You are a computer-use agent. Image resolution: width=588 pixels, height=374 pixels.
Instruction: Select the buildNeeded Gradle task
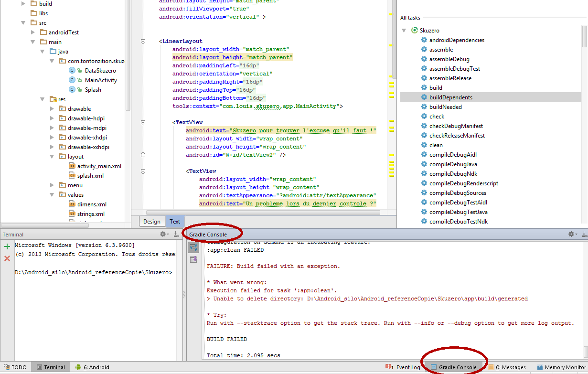(445, 107)
